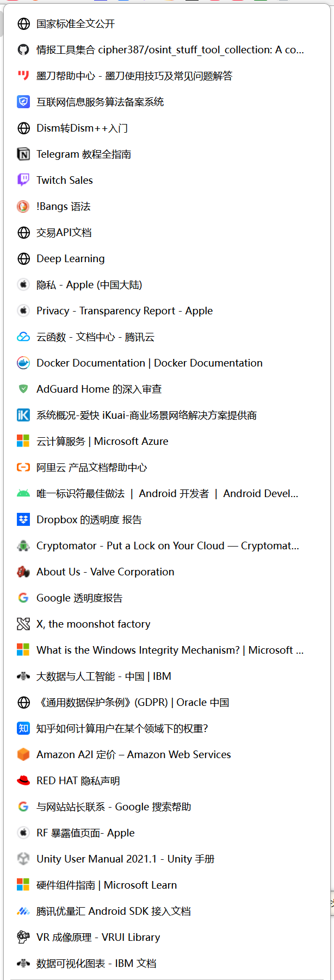The width and height of the screenshot is (334, 980).
Task: Click the green AdGuard shield icon
Action: [23, 389]
